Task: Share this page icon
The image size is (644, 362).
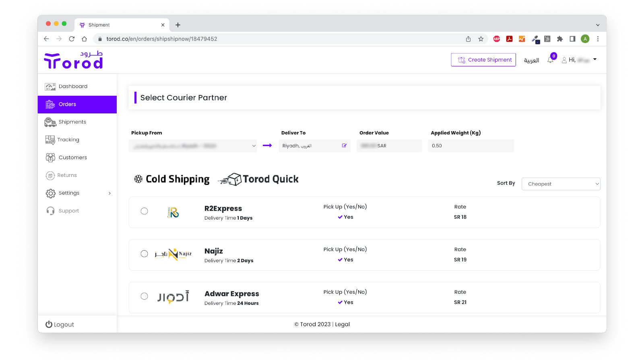Action: pyautogui.click(x=468, y=39)
